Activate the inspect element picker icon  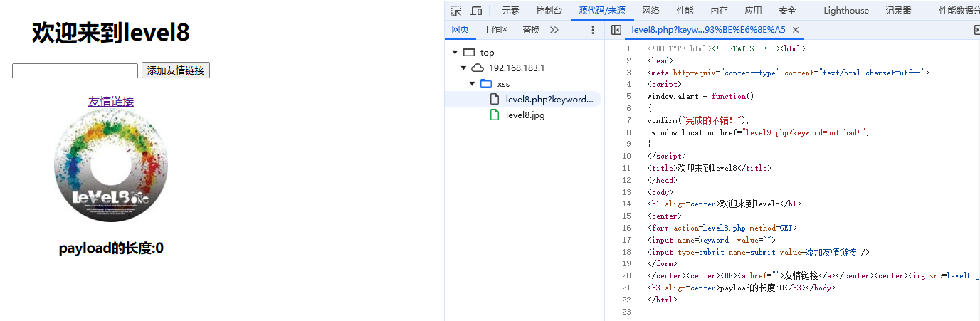(456, 11)
